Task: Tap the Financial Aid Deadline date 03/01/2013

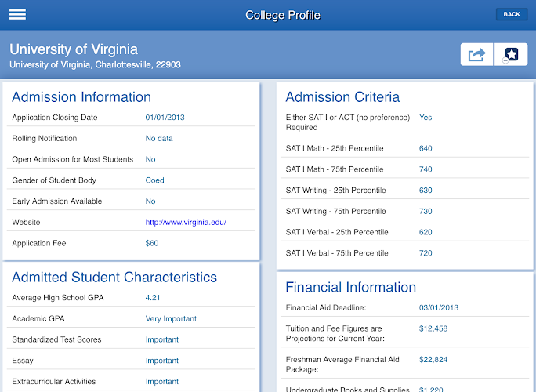Action: click(x=438, y=308)
